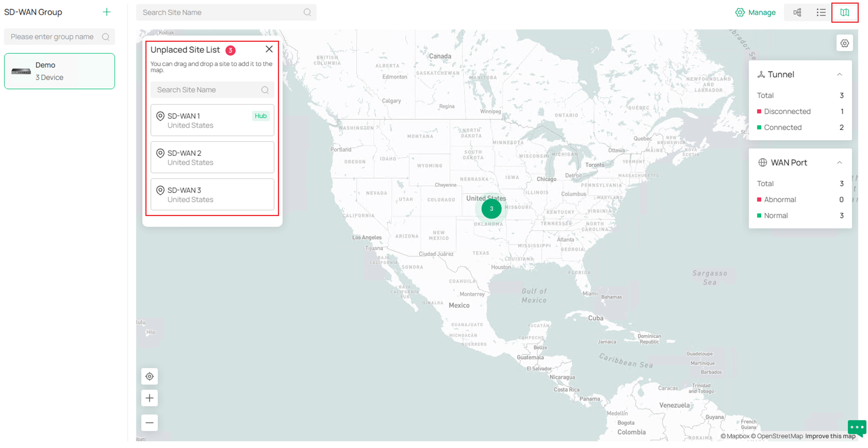Click the search magnifier in Unplaced Site List
The width and height of the screenshot is (868, 448).
click(264, 90)
